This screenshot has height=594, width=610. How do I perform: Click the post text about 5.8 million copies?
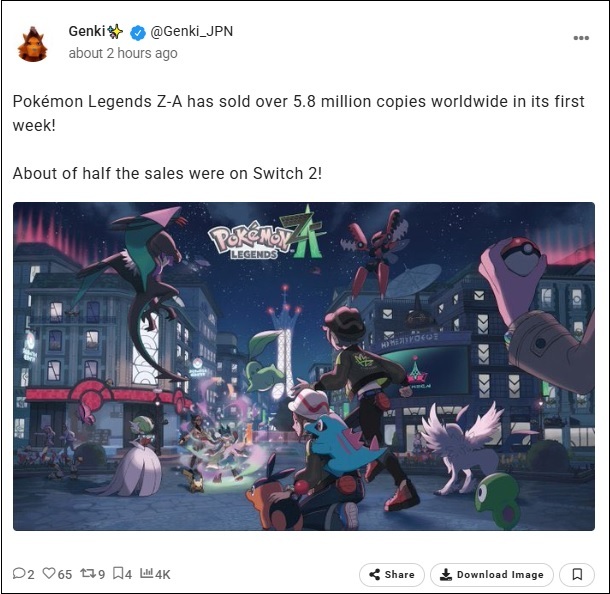coord(298,114)
